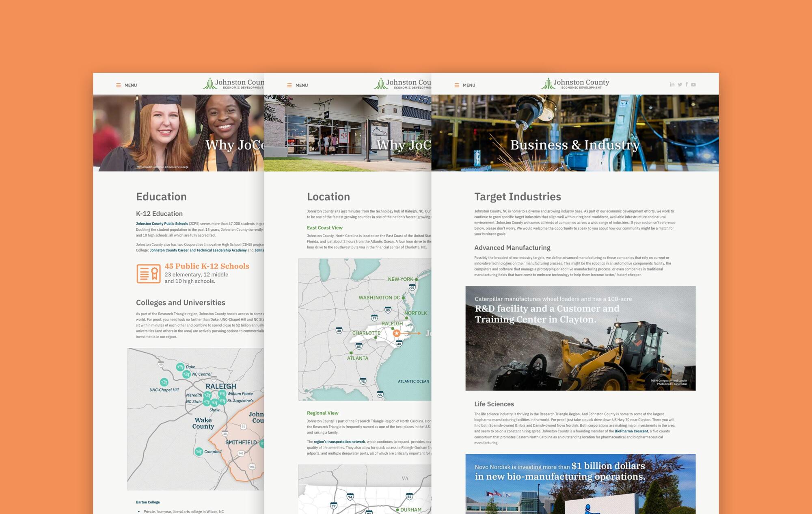Viewport: 812px width, 514px height.
Task: Click the Campbell university map marker
Action: click(199, 451)
